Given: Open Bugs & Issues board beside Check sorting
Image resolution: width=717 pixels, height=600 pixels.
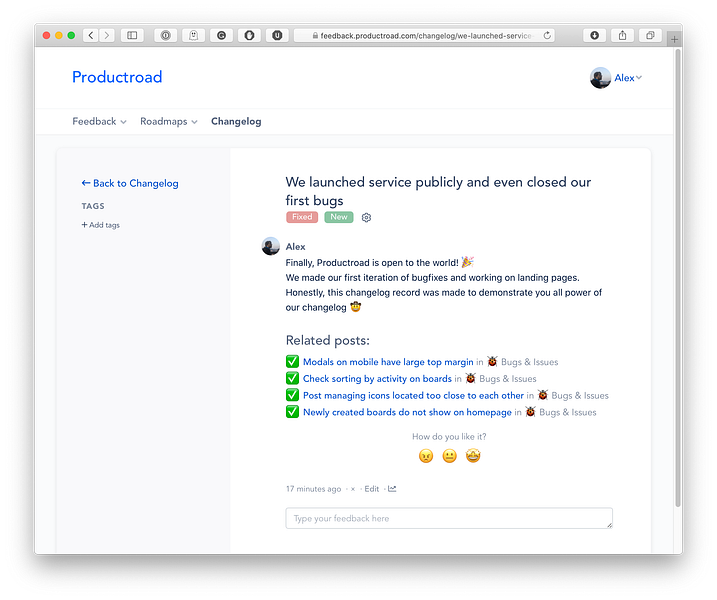Looking at the screenshot, I should coord(508,379).
